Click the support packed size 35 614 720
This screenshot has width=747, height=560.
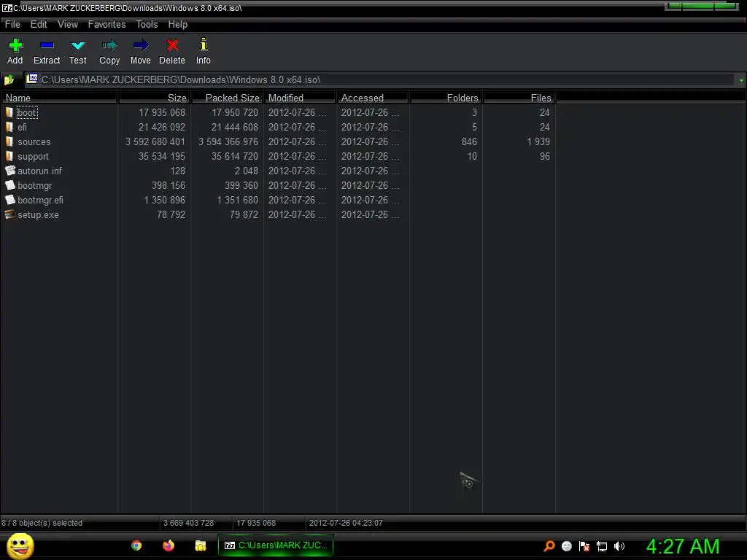pyautogui.click(x=235, y=156)
